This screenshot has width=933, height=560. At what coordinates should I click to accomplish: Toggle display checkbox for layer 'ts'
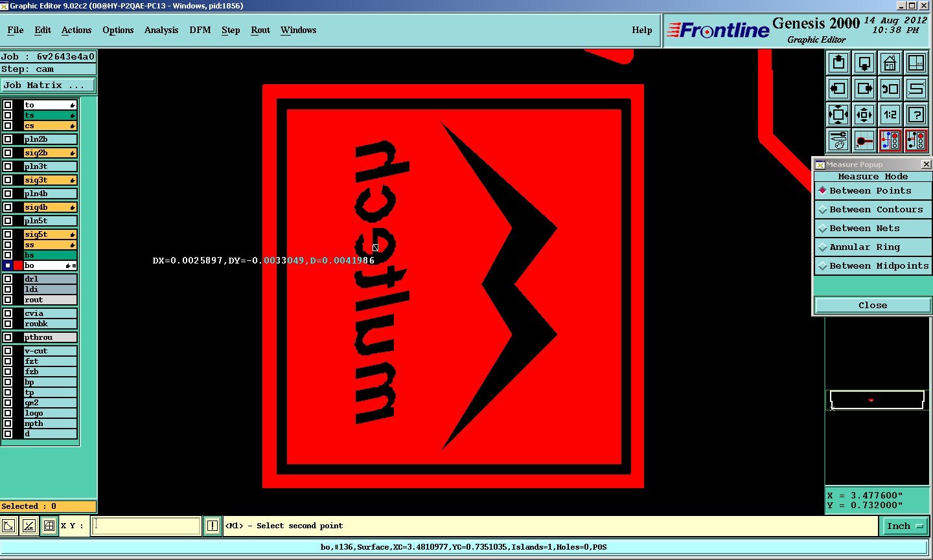(8, 115)
